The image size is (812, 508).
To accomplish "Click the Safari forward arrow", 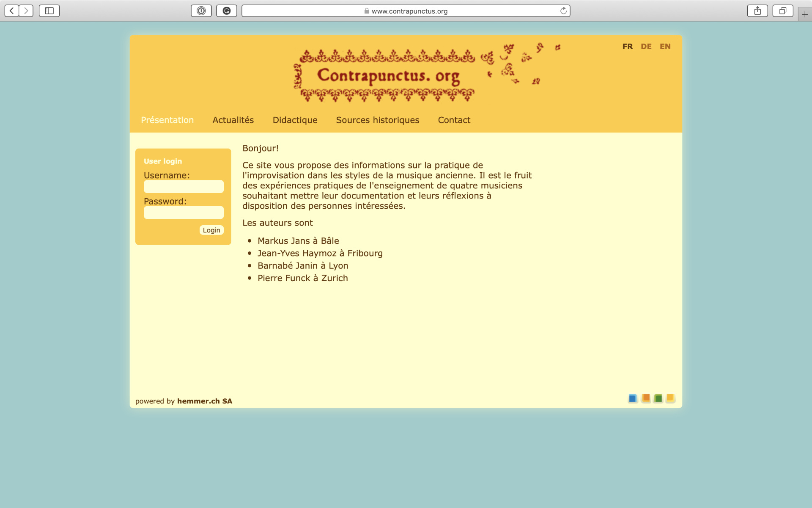I will click(26, 11).
